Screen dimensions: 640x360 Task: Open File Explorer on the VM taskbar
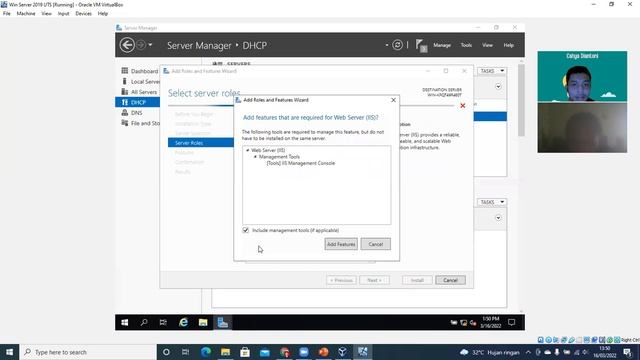(x=203, y=322)
